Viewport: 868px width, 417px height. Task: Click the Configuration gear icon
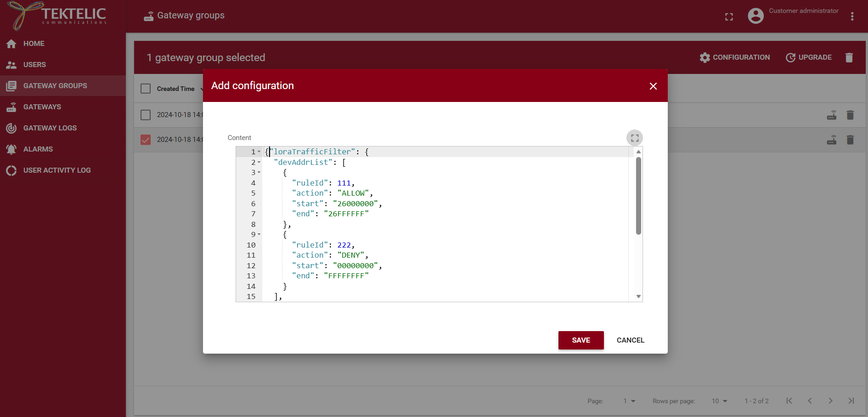pyautogui.click(x=705, y=57)
